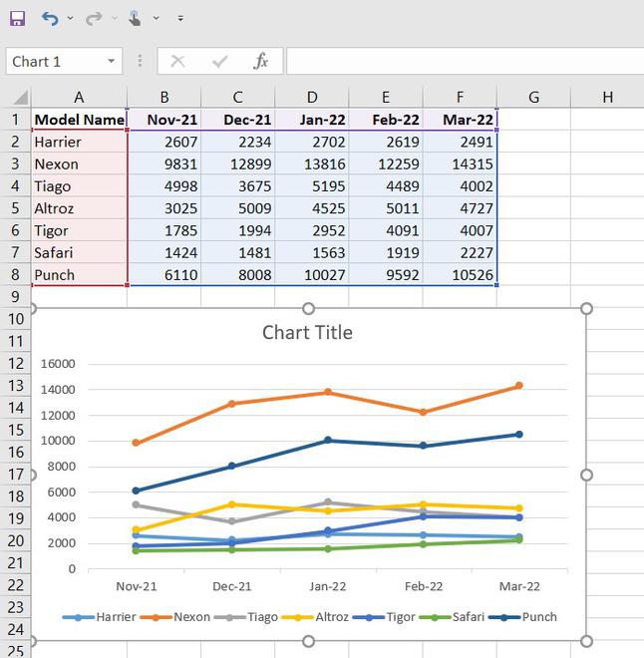Toggle Touch/Mouse mode icon

coord(135,18)
